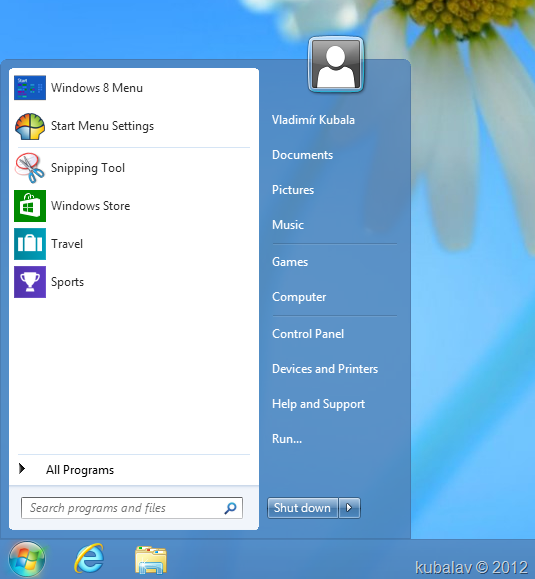
Task: Open the Pictures library
Action: [293, 190]
